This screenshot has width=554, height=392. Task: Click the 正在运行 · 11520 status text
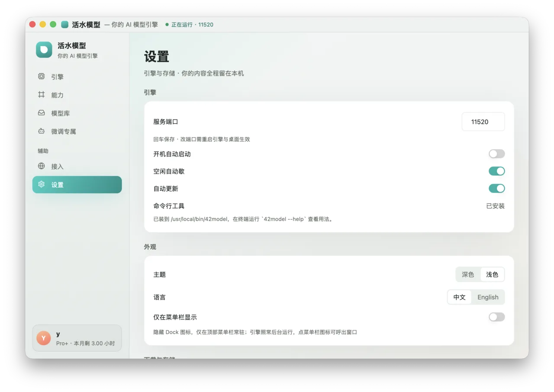(192, 25)
